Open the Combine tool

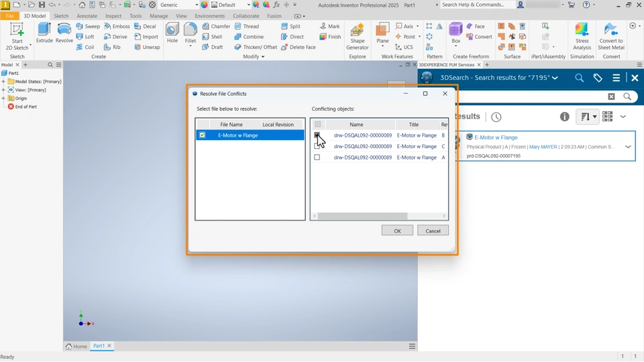[x=249, y=36]
